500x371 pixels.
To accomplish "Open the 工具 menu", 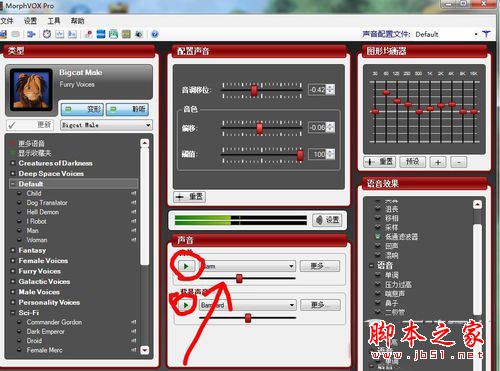I will click(54, 21).
